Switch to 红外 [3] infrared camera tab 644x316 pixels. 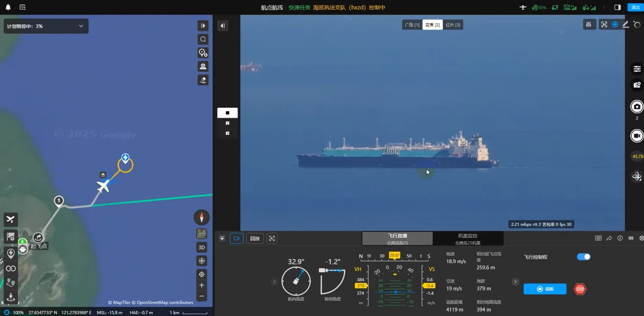453,25
